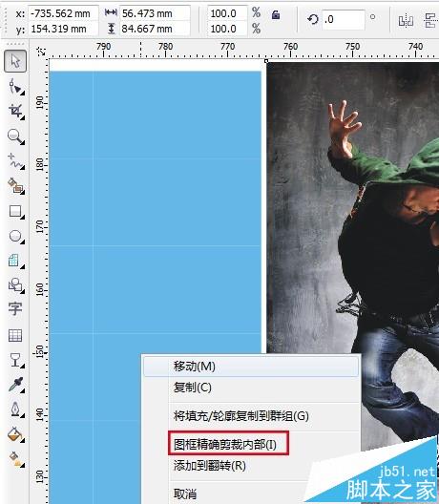Select the Outline pen tool
439x504 pixels.
[x=15, y=409]
